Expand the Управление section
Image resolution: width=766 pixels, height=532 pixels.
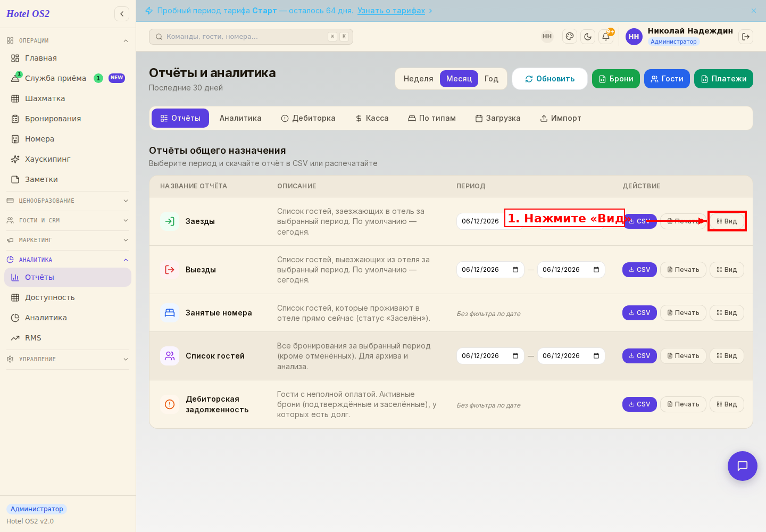coord(68,359)
